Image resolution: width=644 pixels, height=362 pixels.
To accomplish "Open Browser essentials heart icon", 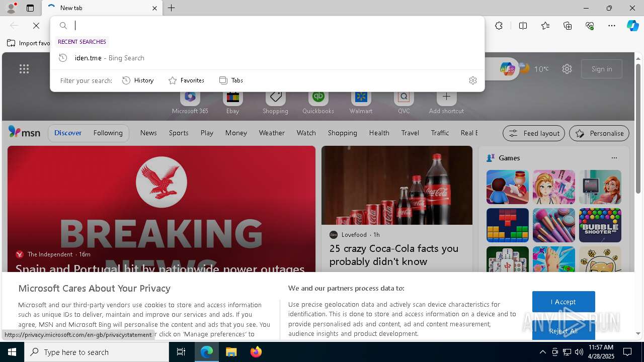I will (590, 26).
